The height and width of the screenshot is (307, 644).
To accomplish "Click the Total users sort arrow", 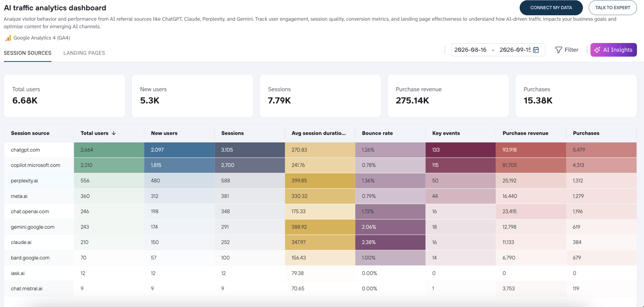I will tap(114, 133).
